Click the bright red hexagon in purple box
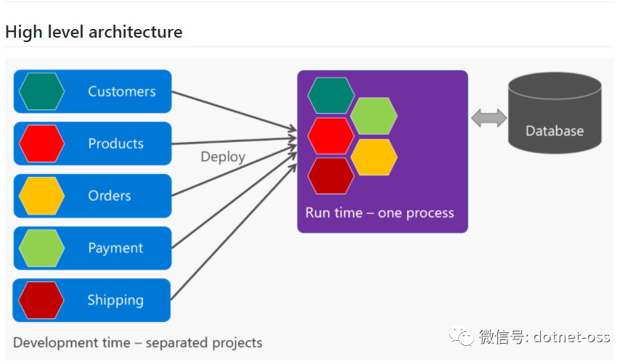 (x=331, y=136)
